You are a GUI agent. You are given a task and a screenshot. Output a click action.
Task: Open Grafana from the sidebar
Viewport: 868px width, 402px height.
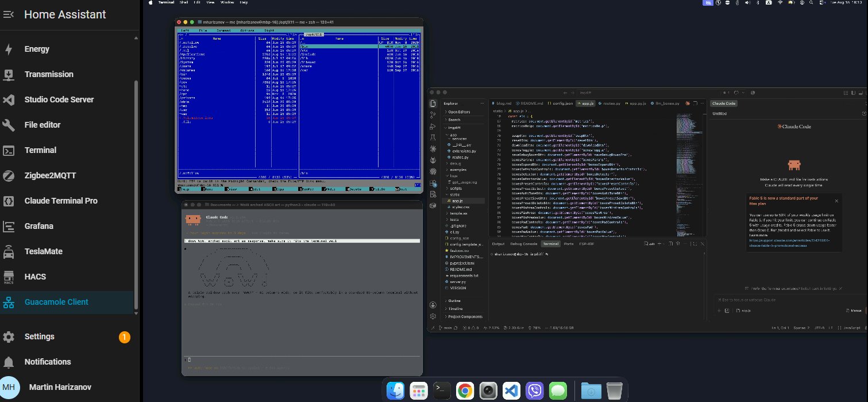pos(67,226)
